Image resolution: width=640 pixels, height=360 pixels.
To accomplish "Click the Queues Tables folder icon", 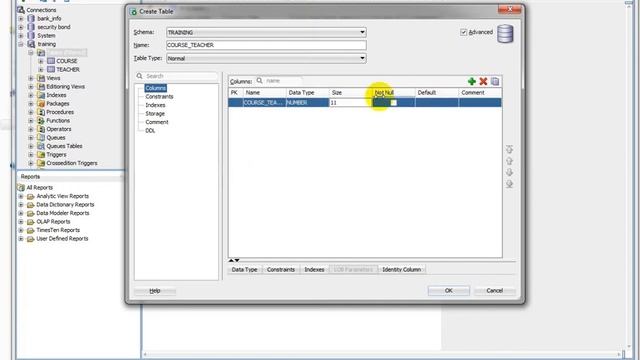I will pyautogui.click(x=41, y=146).
